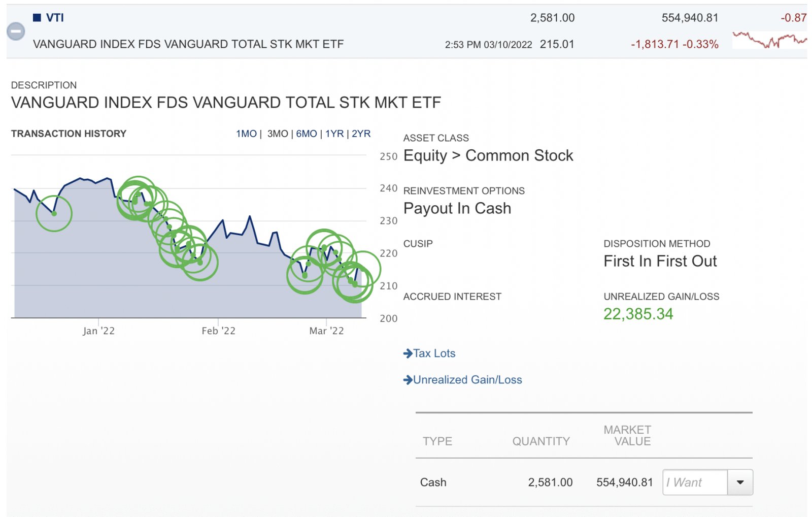812x517 pixels.
Task: Select the 3MO transaction history range
Action: pyautogui.click(x=277, y=134)
